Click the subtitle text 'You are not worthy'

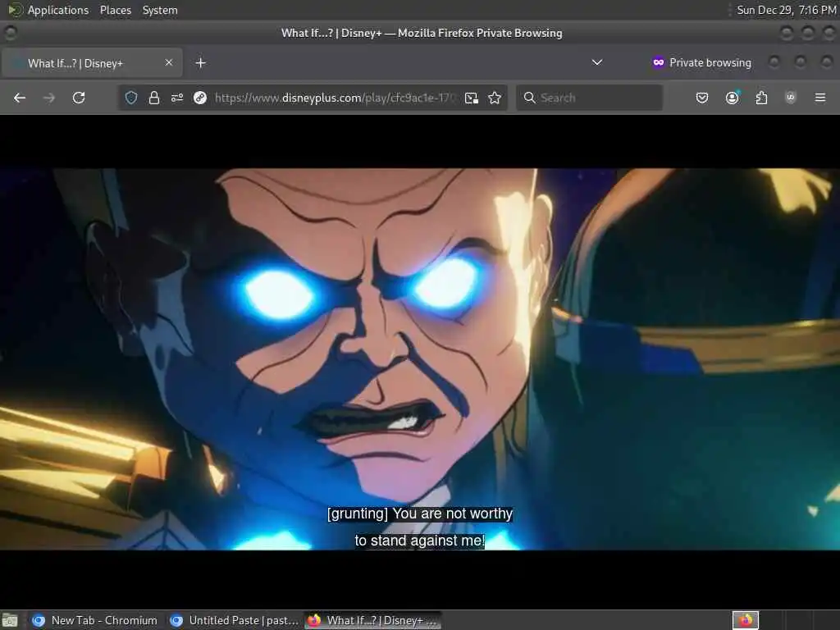click(x=453, y=514)
